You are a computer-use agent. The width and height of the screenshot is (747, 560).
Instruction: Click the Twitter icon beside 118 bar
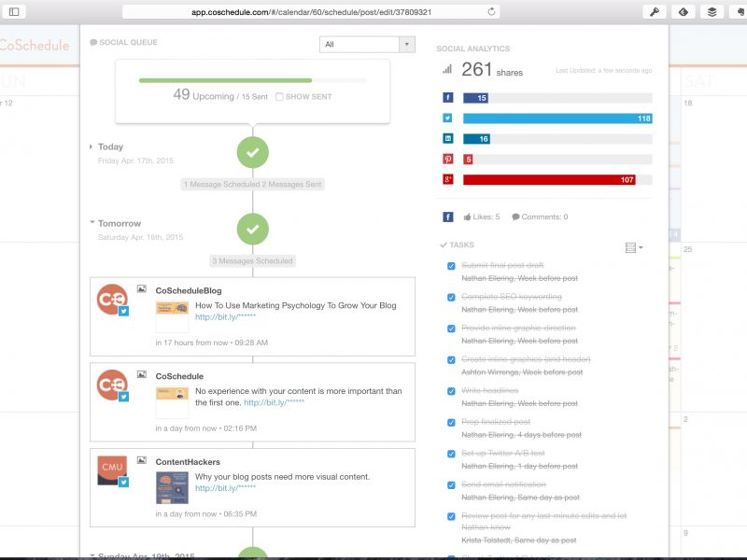pos(448,119)
